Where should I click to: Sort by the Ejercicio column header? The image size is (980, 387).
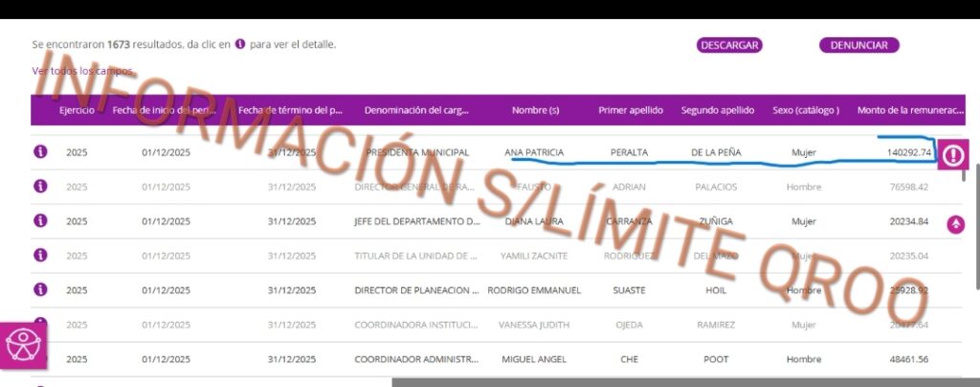coord(77,110)
